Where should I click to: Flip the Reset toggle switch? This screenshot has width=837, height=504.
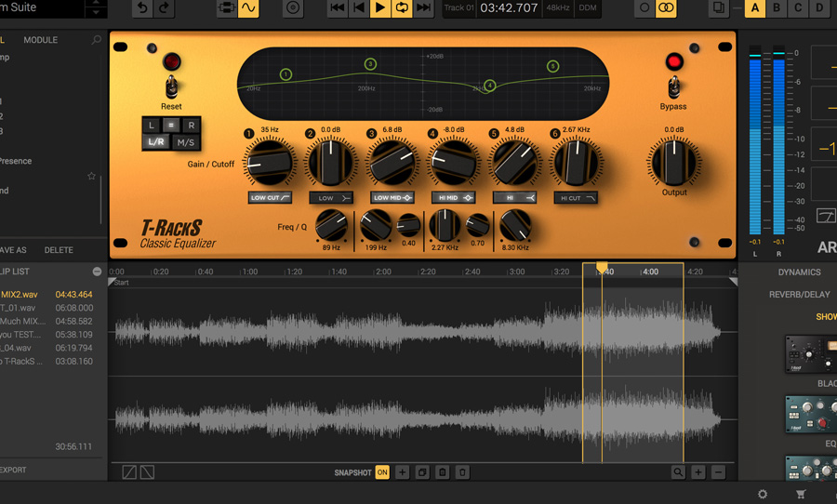[171, 87]
